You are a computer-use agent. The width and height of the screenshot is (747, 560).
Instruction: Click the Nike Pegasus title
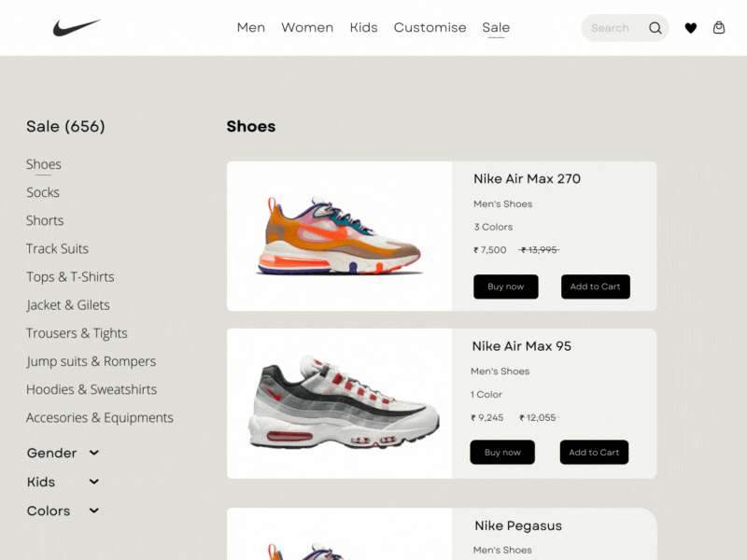pyautogui.click(x=518, y=525)
